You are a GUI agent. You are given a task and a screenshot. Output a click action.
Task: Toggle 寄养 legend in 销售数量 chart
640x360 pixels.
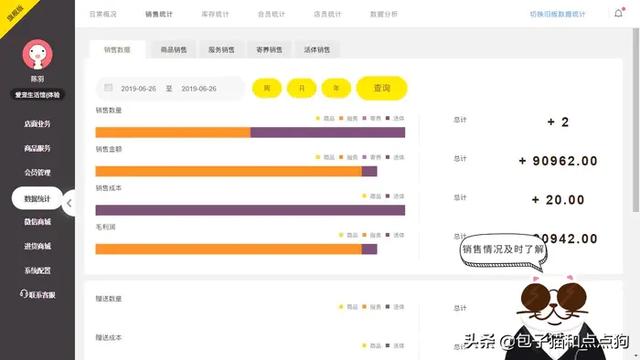[x=372, y=118]
